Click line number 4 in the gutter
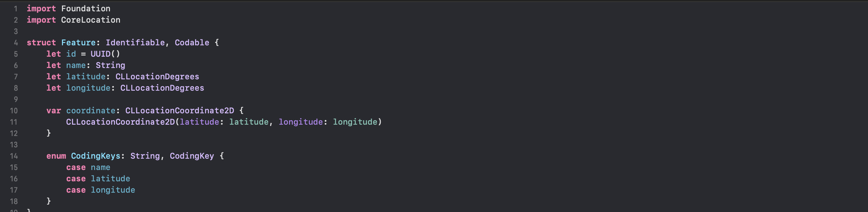This screenshot has width=868, height=212. click(16, 43)
